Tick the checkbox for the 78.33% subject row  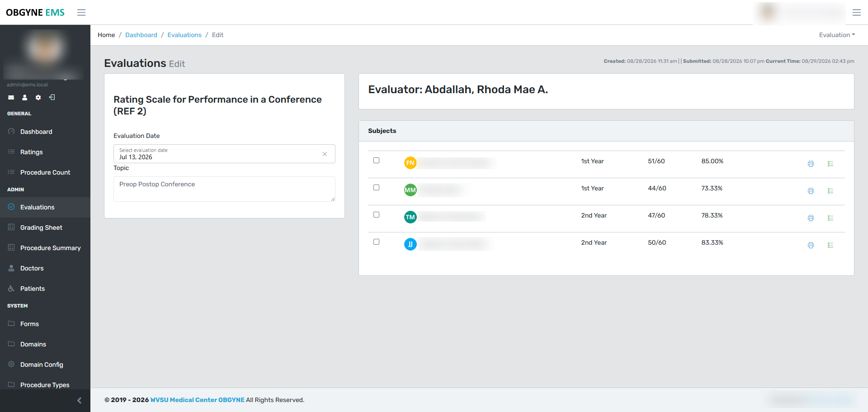click(x=376, y=214)
